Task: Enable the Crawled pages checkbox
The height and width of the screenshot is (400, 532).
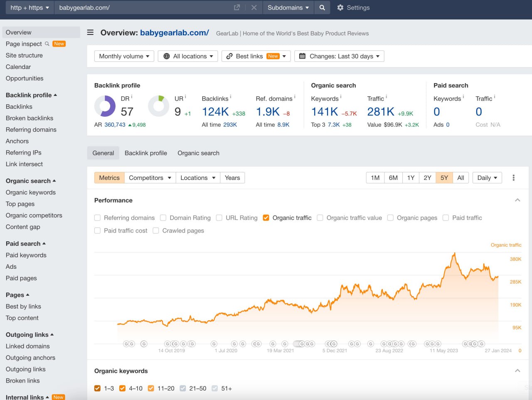Action: (x=156, y=231)
